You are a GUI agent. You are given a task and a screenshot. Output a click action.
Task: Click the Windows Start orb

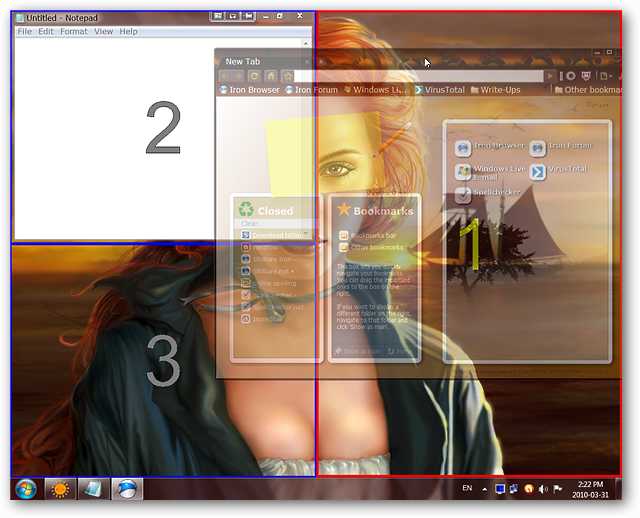[x=26, y=489]
